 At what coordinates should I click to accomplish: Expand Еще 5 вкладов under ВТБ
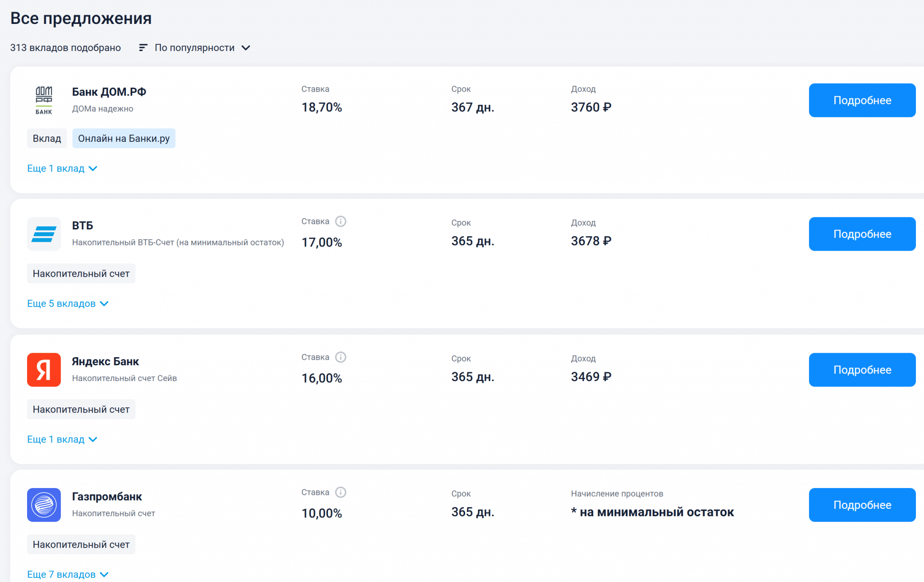click(x=68, y=303)
